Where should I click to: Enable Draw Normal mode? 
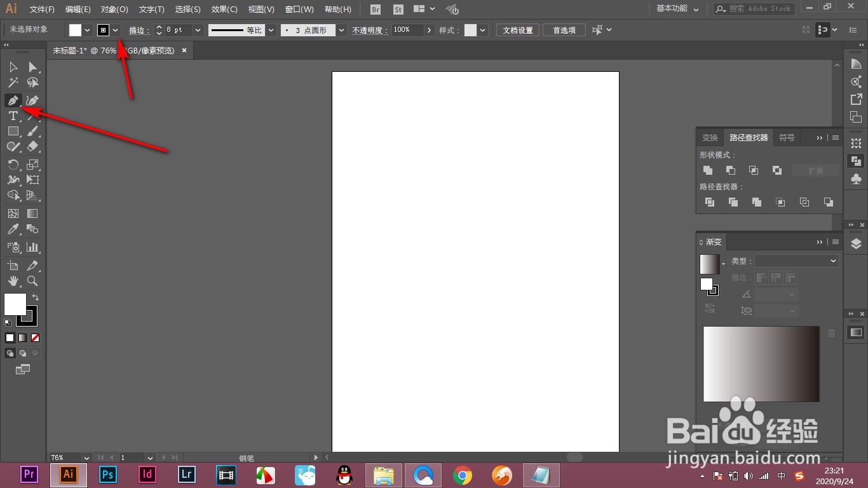point(10,353)
